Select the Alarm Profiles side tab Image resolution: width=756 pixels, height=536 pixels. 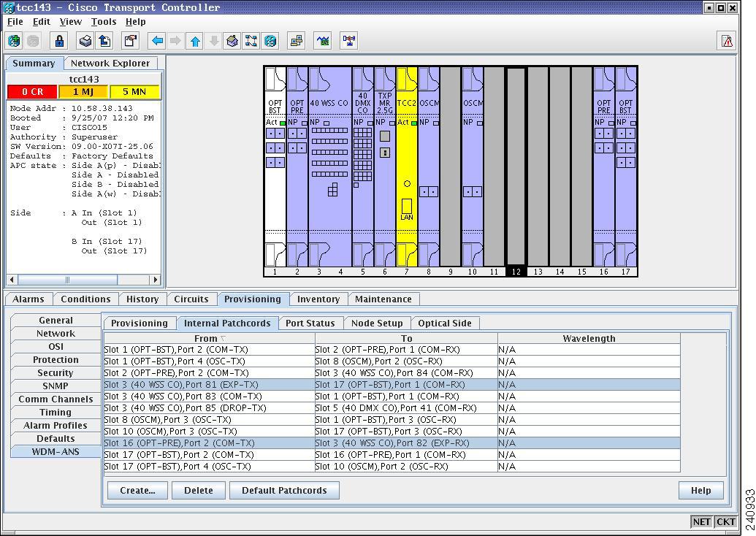point(56,426)
